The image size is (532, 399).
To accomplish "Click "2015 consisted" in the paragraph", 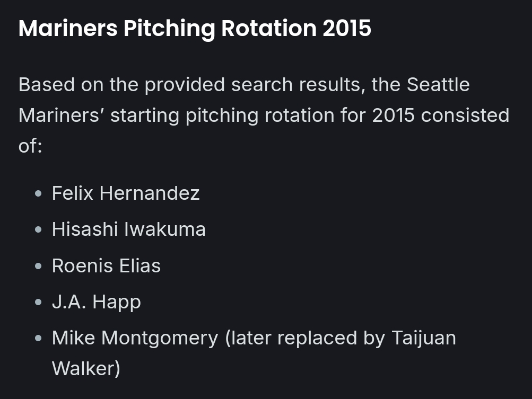I will (x=441, y=116).
